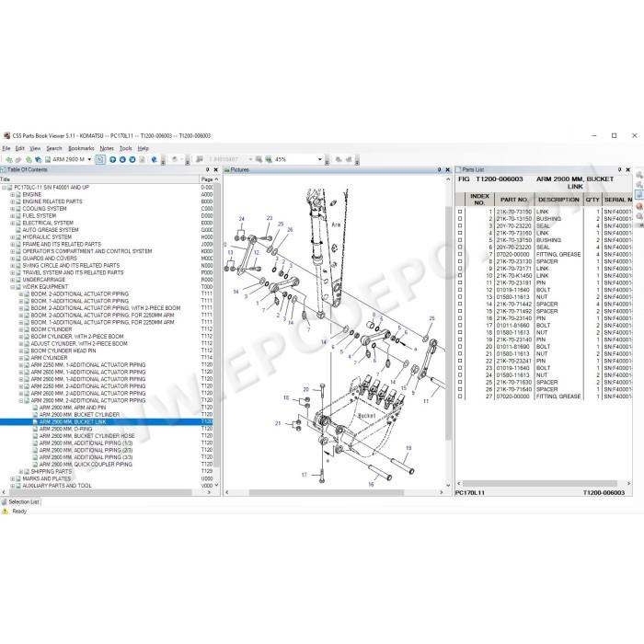Switch to the Selection List tab

tap(20, 502)
